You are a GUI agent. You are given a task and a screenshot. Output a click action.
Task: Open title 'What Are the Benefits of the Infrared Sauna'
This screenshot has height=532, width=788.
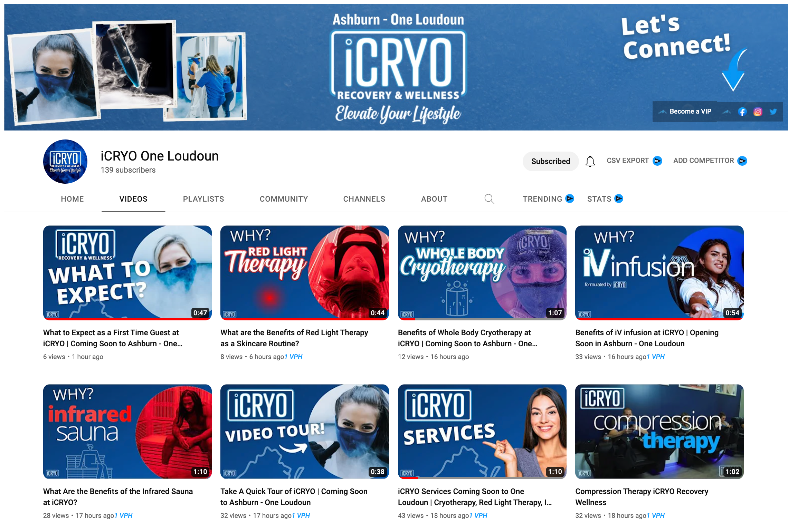click(118, 497)
